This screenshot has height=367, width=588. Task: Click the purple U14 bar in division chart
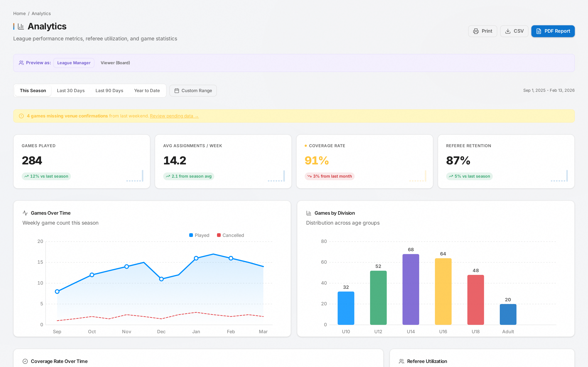(x=411, y=289)
